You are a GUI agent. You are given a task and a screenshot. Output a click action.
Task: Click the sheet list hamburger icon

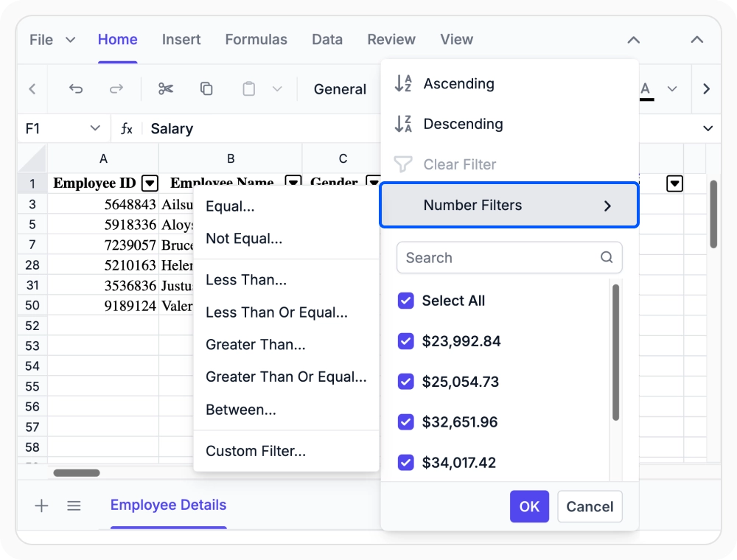74,505
